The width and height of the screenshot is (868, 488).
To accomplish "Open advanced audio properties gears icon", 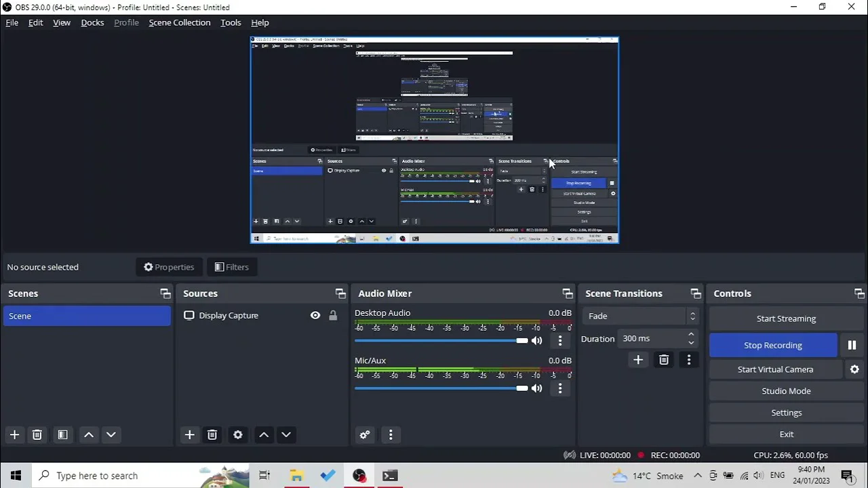I will (365, 434).
